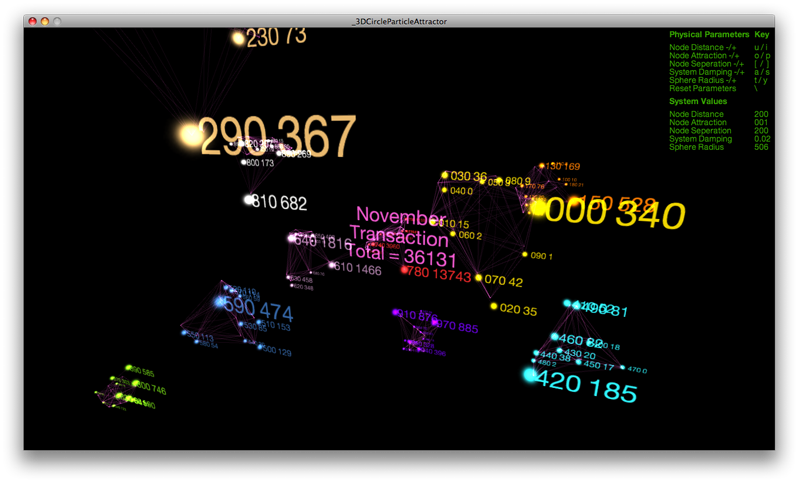The image size is (798, 482).
Task: Click the window title _3DCircleParticleAttractor
Action: coord(399,20)
